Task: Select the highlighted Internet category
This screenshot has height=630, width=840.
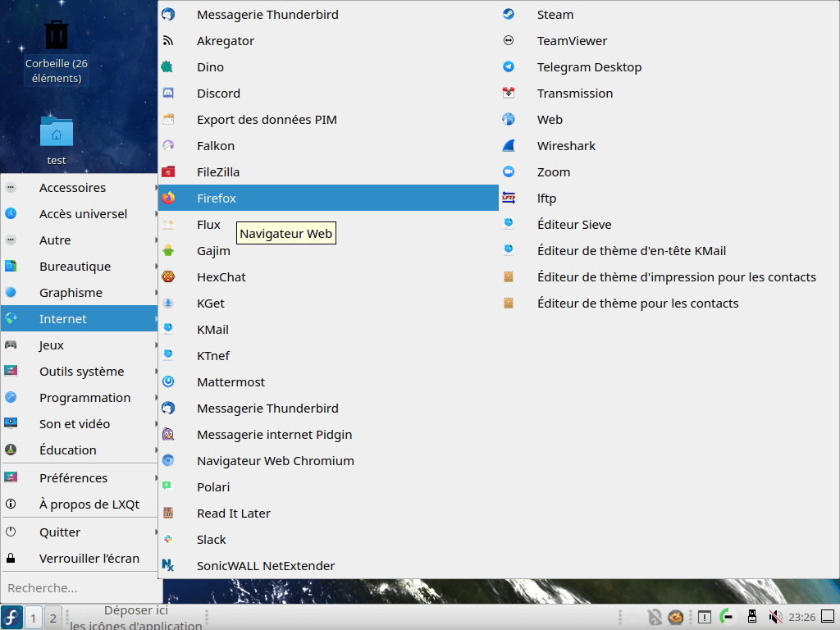Action: point(80,319)
